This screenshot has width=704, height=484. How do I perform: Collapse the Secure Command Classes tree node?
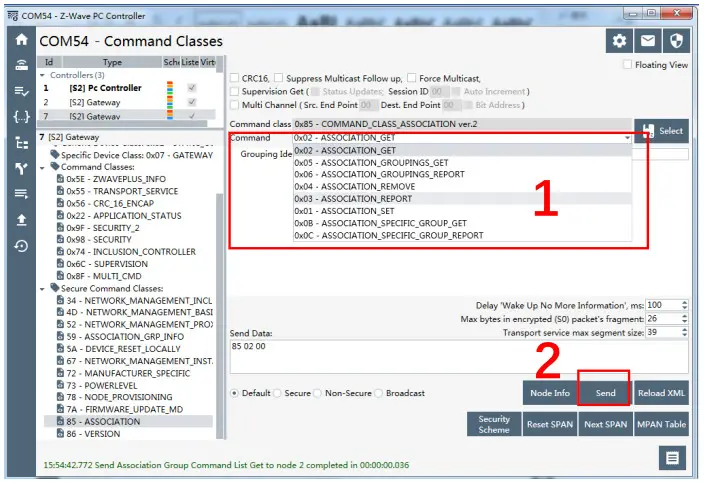(x=43, y=289)
